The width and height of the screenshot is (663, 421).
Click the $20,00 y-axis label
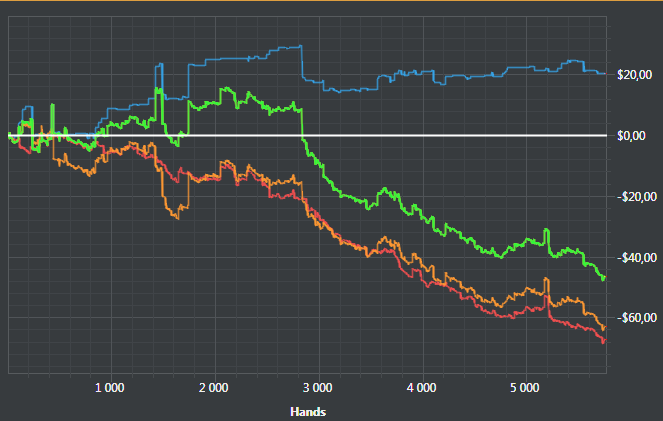[634, 75]
